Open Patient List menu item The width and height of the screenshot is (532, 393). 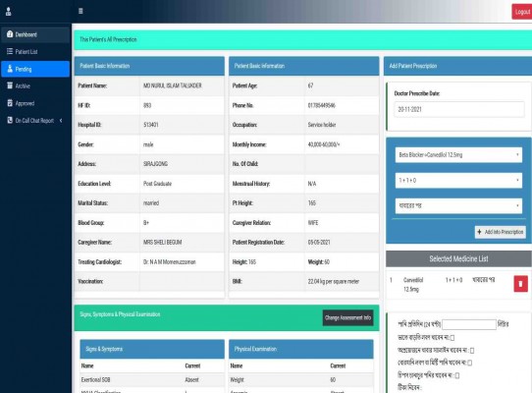35,52
